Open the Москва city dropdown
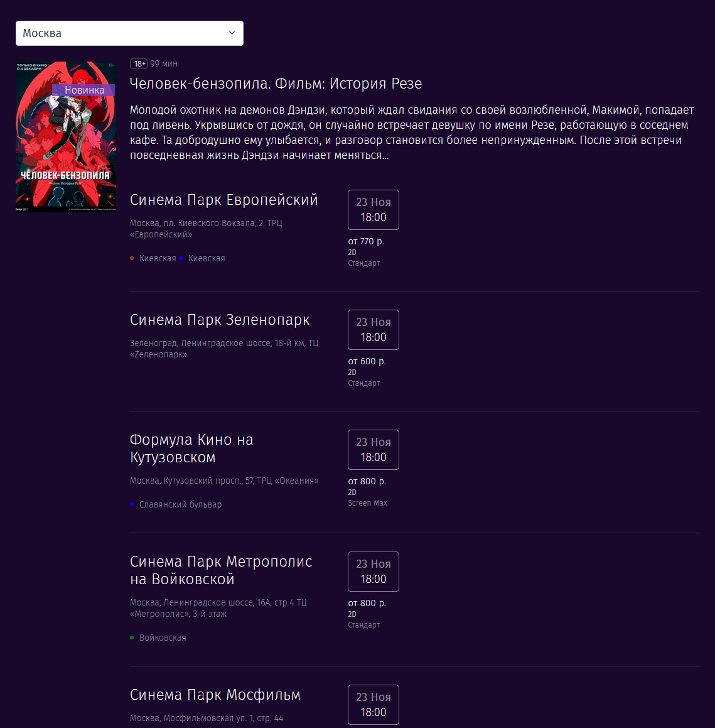715x728 pixels. 129,33
